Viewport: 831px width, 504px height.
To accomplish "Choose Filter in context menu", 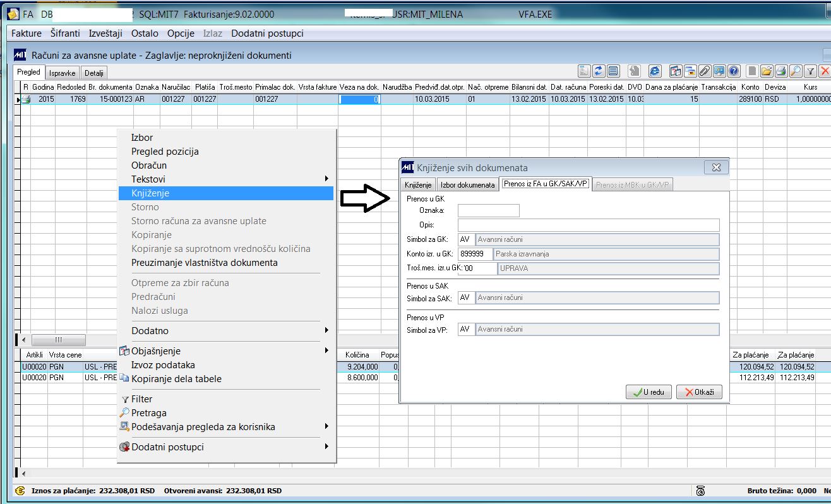I will pos(227,399).
